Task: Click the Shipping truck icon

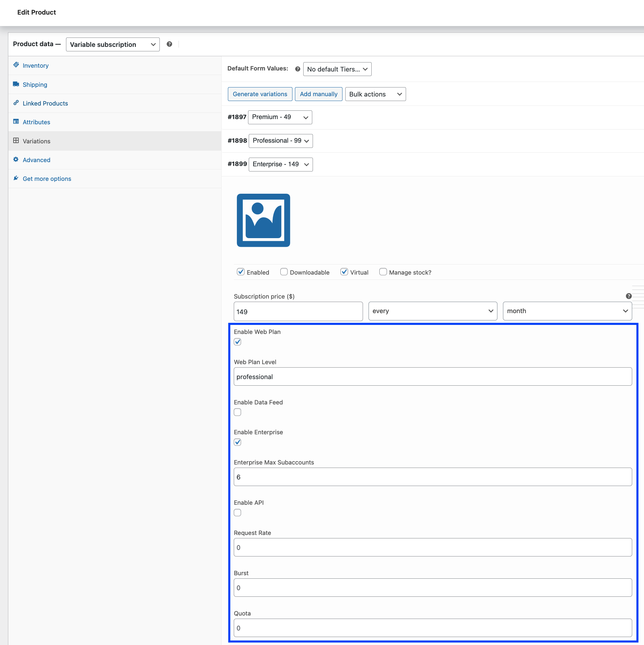Action: (16, 84)
